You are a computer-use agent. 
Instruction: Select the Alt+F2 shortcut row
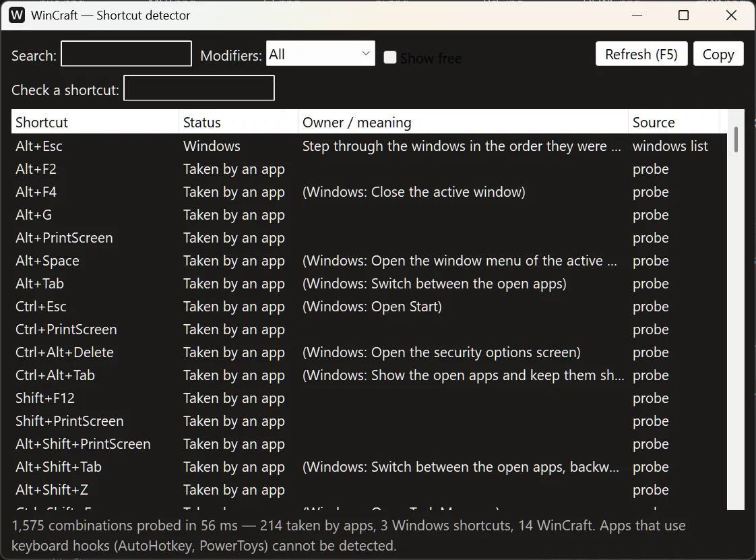[369, 169]
